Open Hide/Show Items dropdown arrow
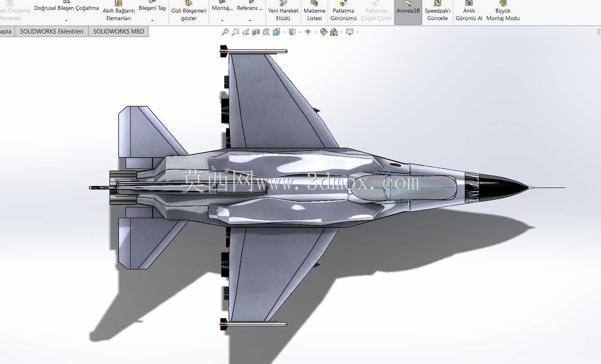The height and width of the screenshot is (364, 601). (x=315, y=32)
